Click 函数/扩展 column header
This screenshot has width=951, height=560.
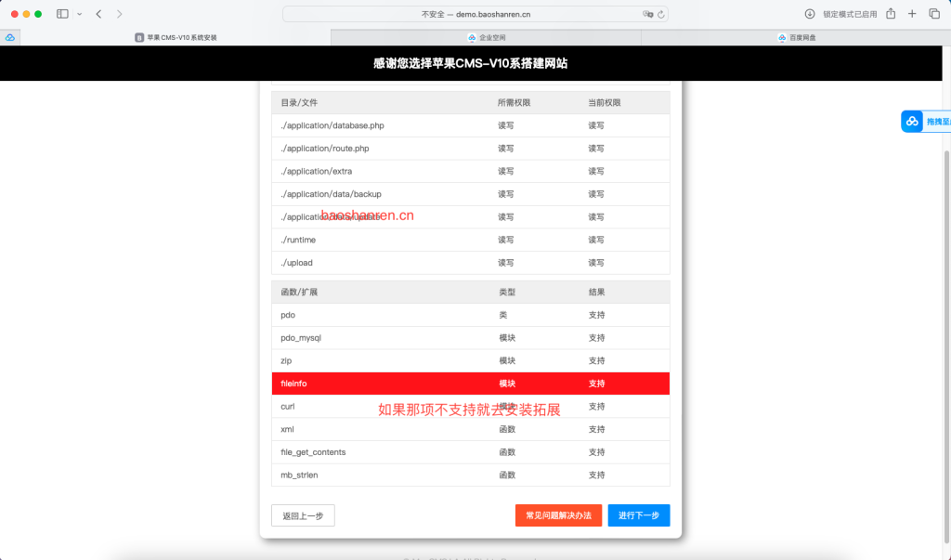299,292
